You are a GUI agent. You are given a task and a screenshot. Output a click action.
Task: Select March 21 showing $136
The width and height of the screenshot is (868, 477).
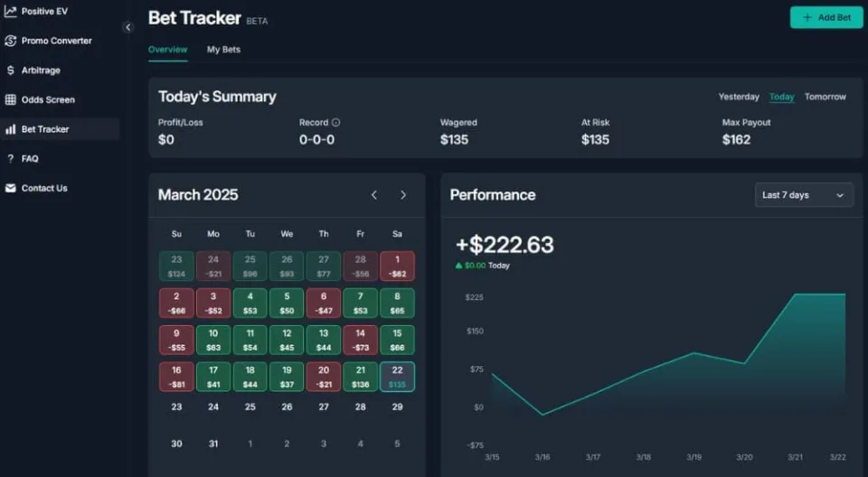[361, 377]
